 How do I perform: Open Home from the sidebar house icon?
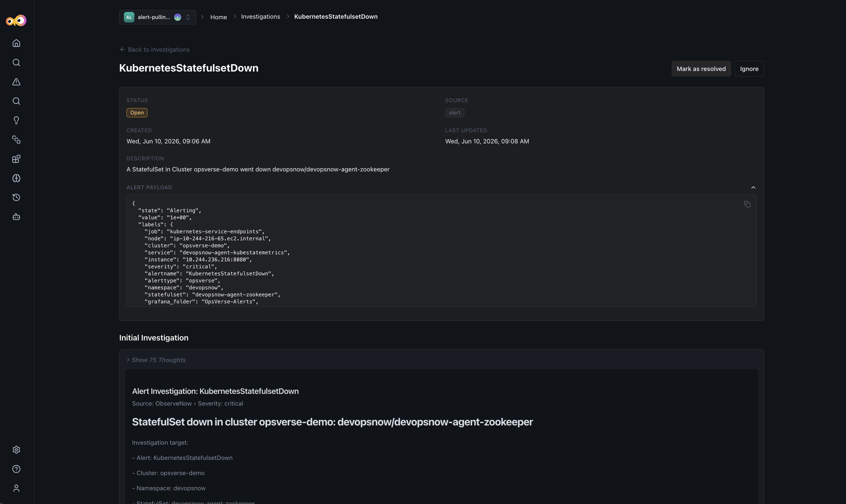(x=16, y=43)
